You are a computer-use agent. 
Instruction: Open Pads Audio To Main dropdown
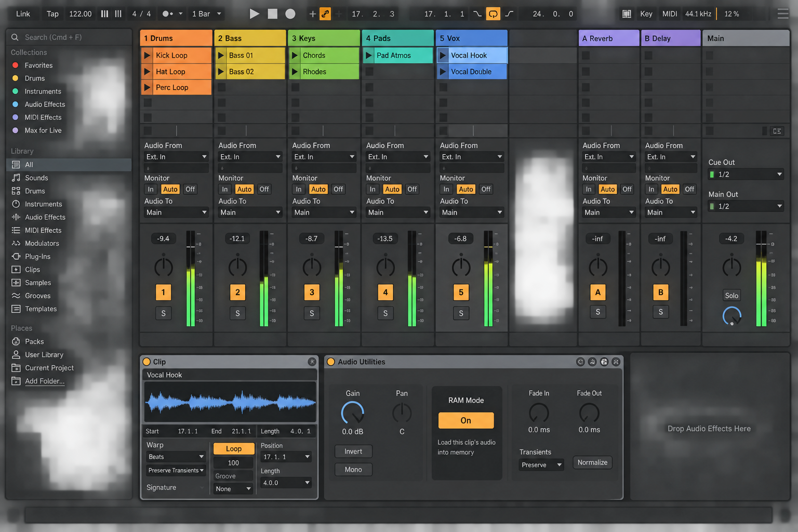pyautogui.click(x=398, y=212)
